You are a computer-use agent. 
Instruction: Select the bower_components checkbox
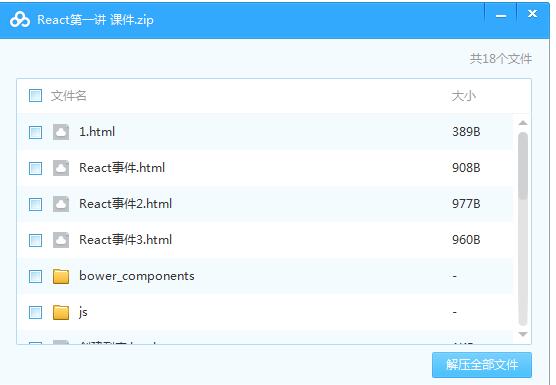point(35,276)
